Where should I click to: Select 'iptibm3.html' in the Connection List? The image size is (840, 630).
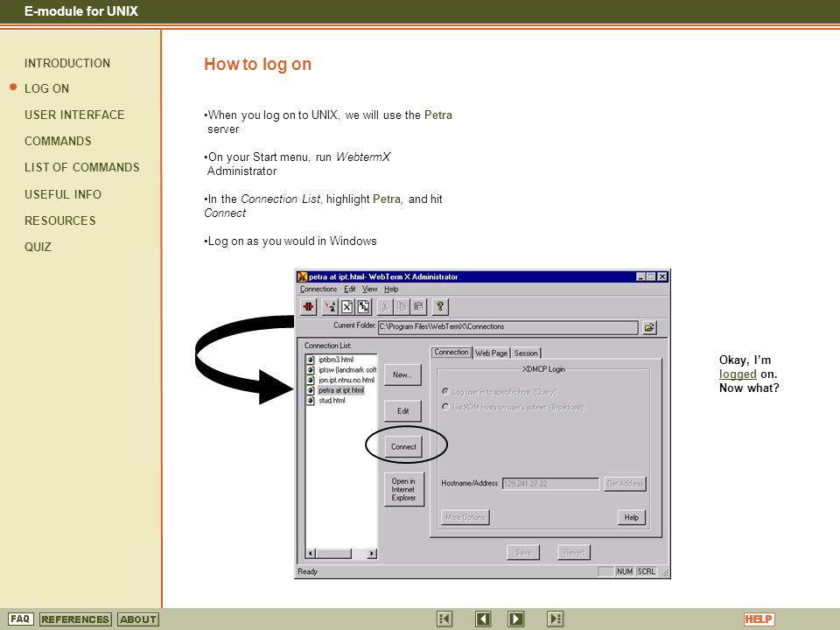pos(336,360)
